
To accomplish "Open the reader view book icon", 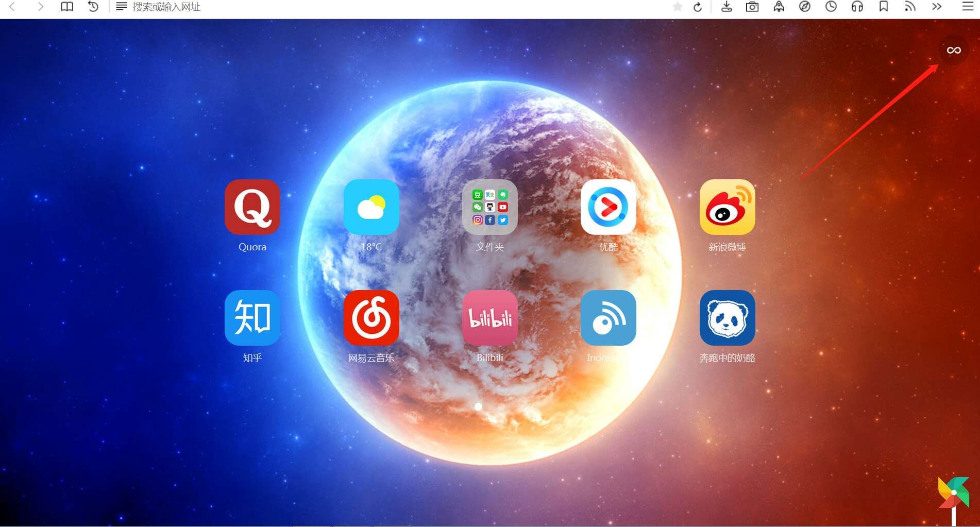I will click(67, 7).
